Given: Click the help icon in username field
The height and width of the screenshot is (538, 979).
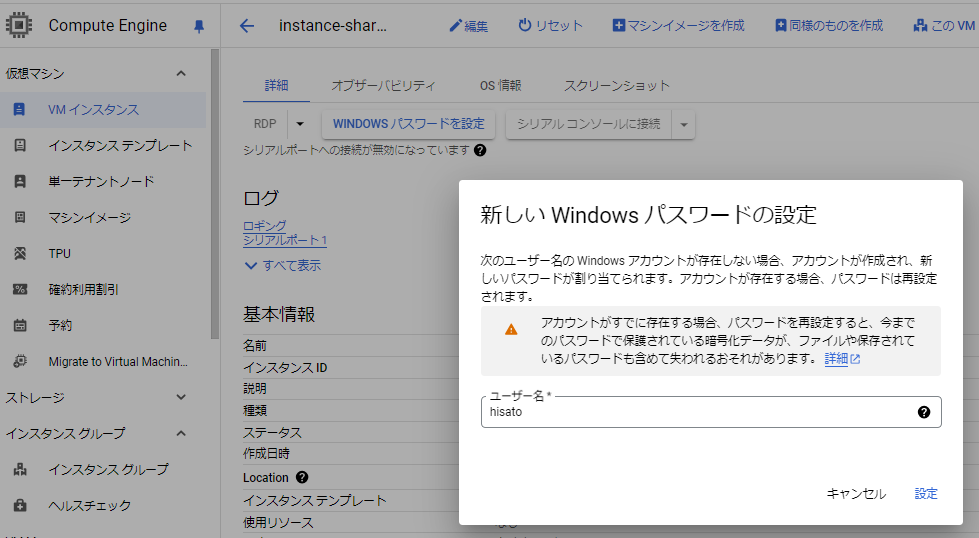Looking at the screenshot, I should [924, 412].
